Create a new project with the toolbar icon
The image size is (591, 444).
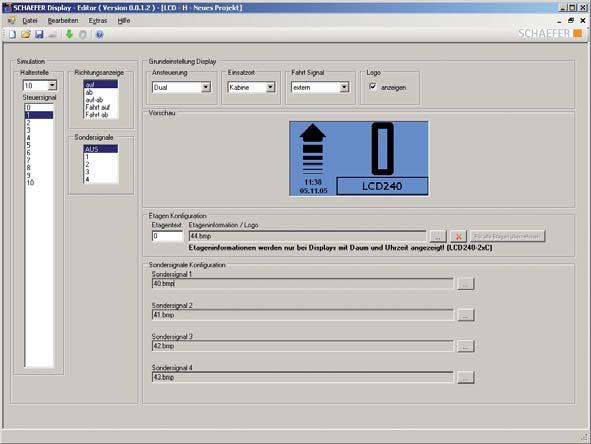12,35
